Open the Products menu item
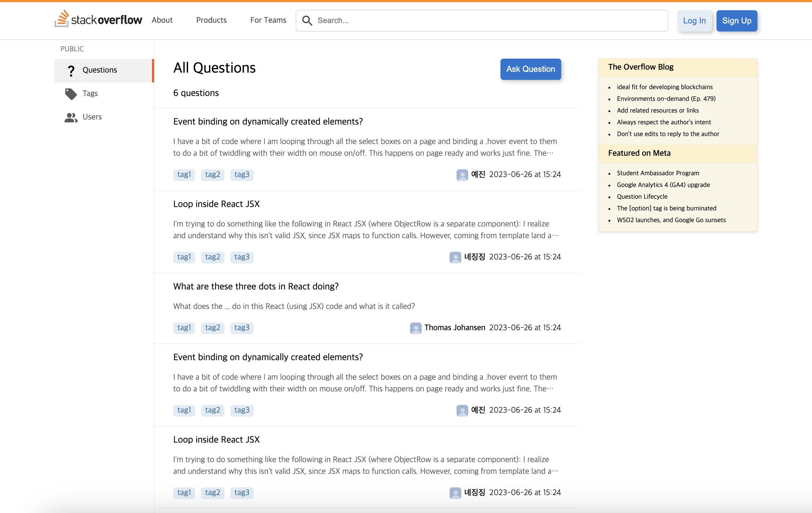Screen dimensions: 812x513 coord(211,20)
